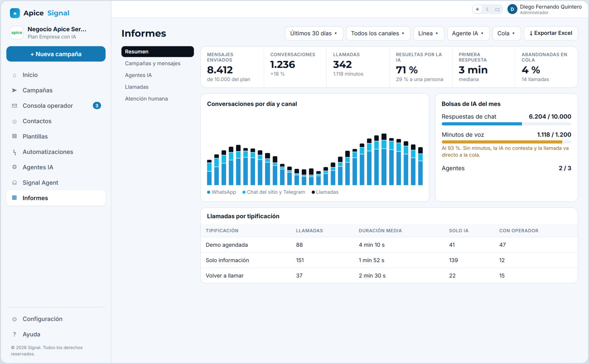The width and height of the screenshot is (589, 364).
Task: Open Ayuda via the question mark icon
Action: (14, 335)
